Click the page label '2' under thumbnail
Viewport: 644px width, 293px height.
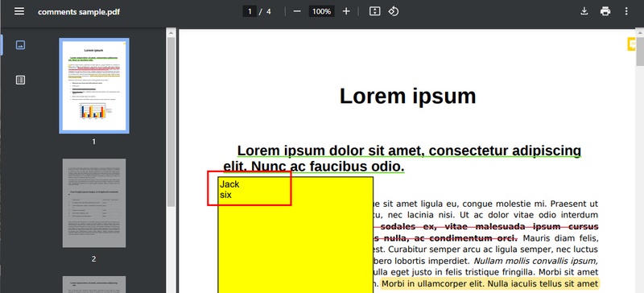coord(93,259)
